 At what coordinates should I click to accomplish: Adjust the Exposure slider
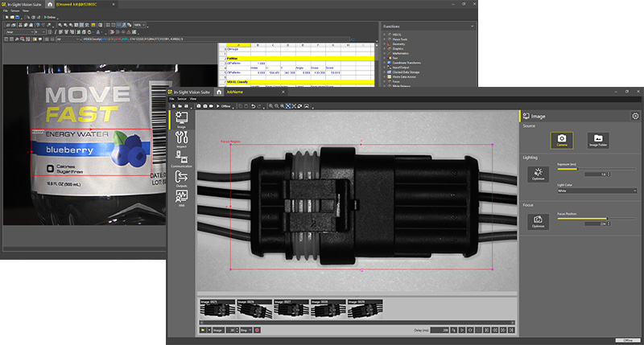578,169
